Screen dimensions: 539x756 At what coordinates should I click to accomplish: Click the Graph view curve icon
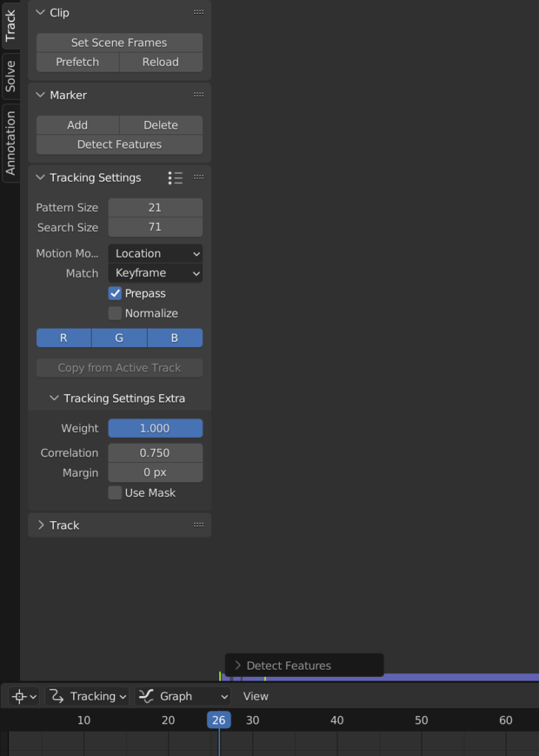click(x=146, y=696)
